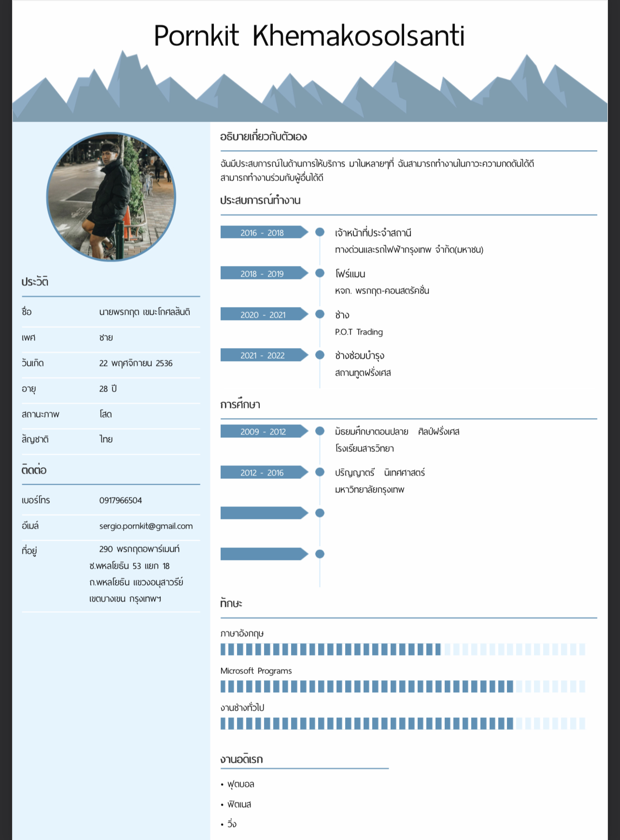
Task: Click the 2016 - 2018 date arrow
Action: (264, 232)
